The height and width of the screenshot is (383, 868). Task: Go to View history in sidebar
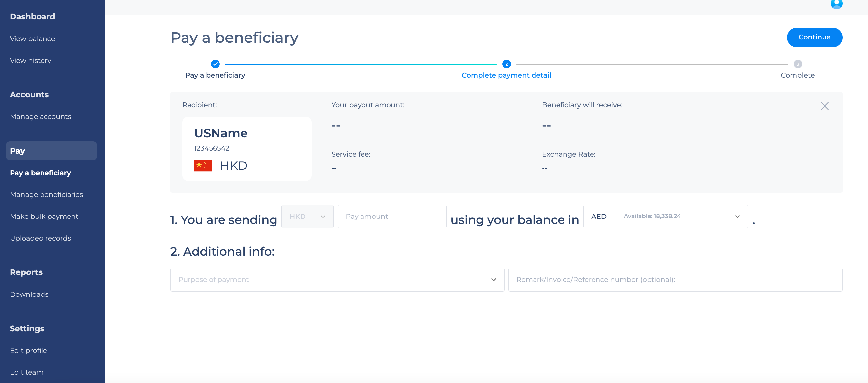pyautogui.click(x=31, y=60)
